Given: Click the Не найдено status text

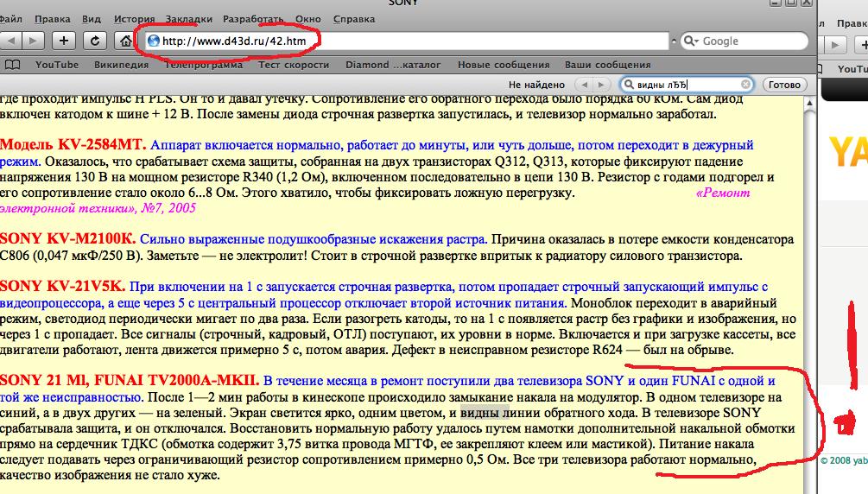Looking at the screenshot, I should coord(536,85).
